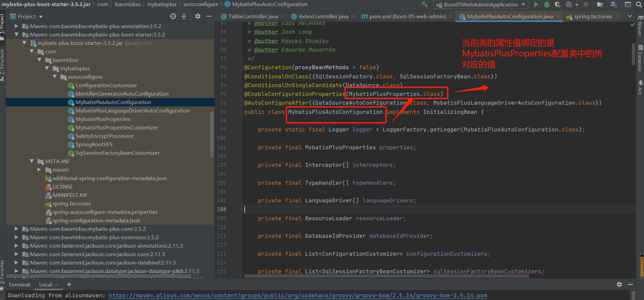Viewport: 644px width, 300px height.
Task: Click the baomidou breadcrumb in the navigation bar
Action: [128, 4]
